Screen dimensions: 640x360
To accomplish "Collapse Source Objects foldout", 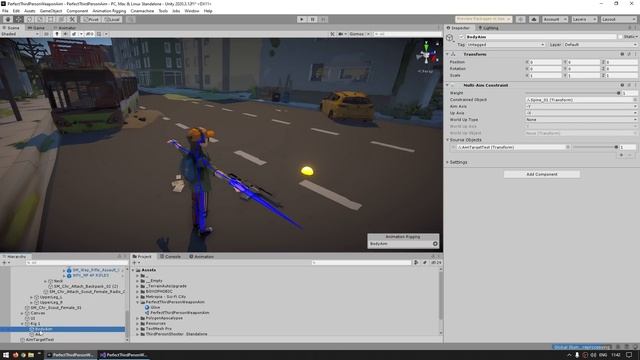I will [448, 140].
